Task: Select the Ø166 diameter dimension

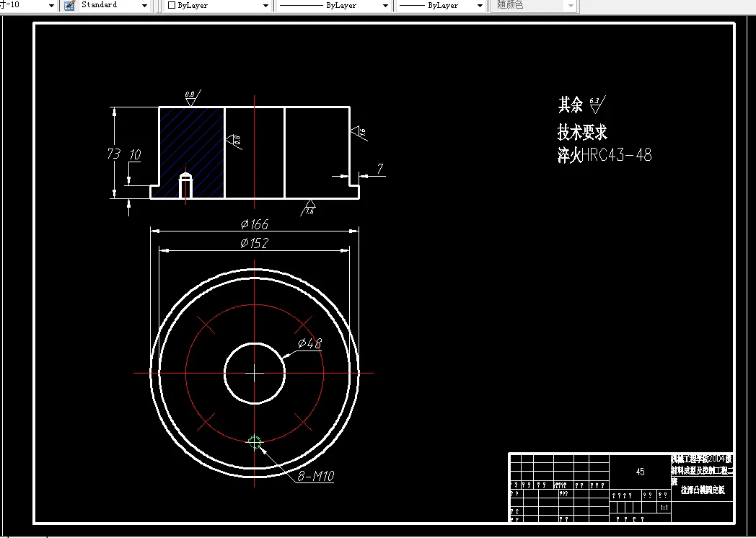Action: (254, 224)
